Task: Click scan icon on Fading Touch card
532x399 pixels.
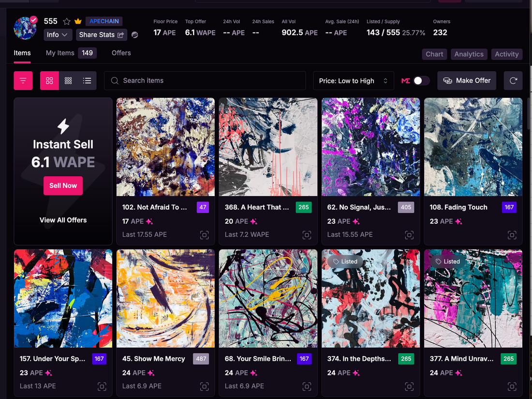Action: [x=512, y=235]
